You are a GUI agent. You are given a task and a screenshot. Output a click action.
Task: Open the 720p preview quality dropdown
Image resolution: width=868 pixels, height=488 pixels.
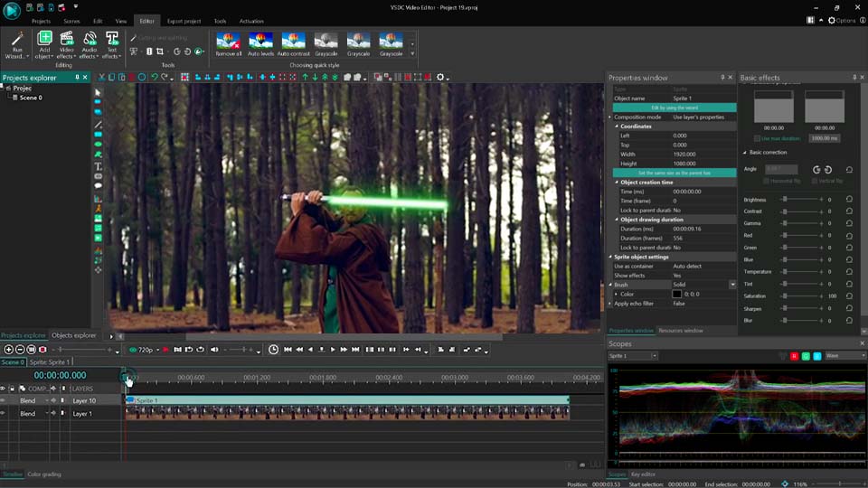(146, 350)
